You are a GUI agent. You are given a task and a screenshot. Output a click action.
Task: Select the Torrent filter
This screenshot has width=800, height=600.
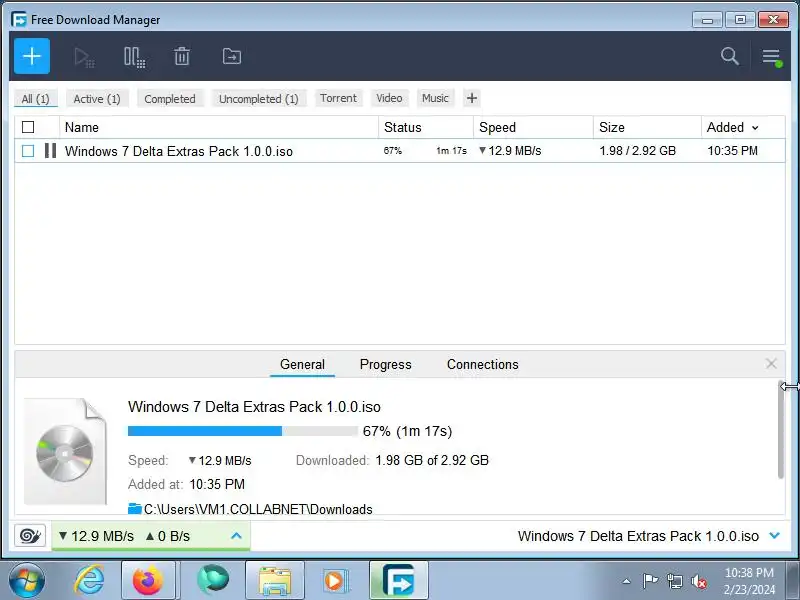click(x=338, y=98)
